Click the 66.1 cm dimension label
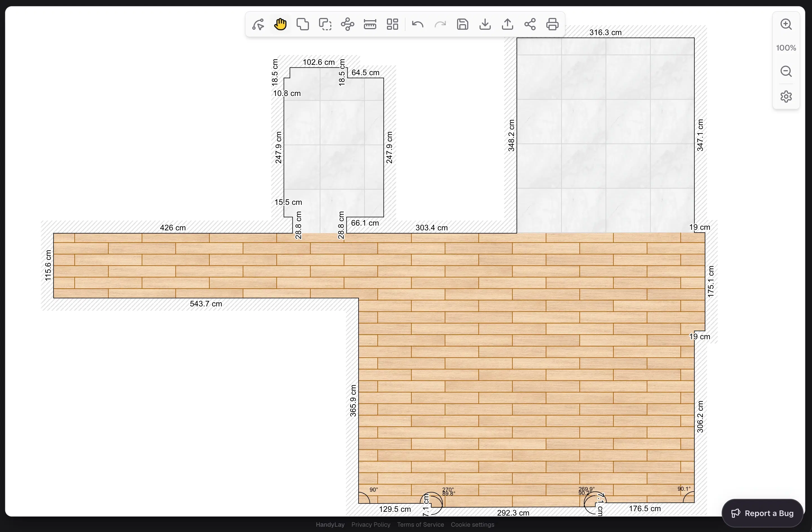 pyautogui.click(x=365, y=223)
